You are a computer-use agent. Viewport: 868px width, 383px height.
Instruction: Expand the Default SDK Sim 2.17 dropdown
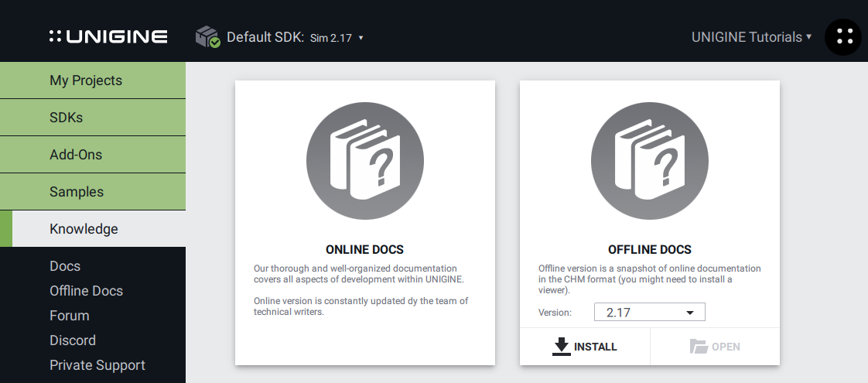click(337, 37)
